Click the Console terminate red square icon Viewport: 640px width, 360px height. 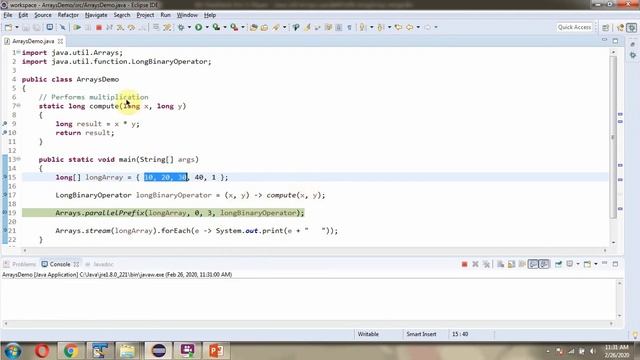tap(464, 264)
